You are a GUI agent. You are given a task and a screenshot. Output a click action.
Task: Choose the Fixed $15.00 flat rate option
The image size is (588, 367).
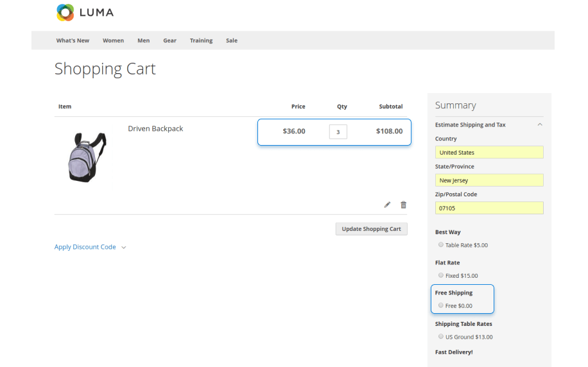441,275
